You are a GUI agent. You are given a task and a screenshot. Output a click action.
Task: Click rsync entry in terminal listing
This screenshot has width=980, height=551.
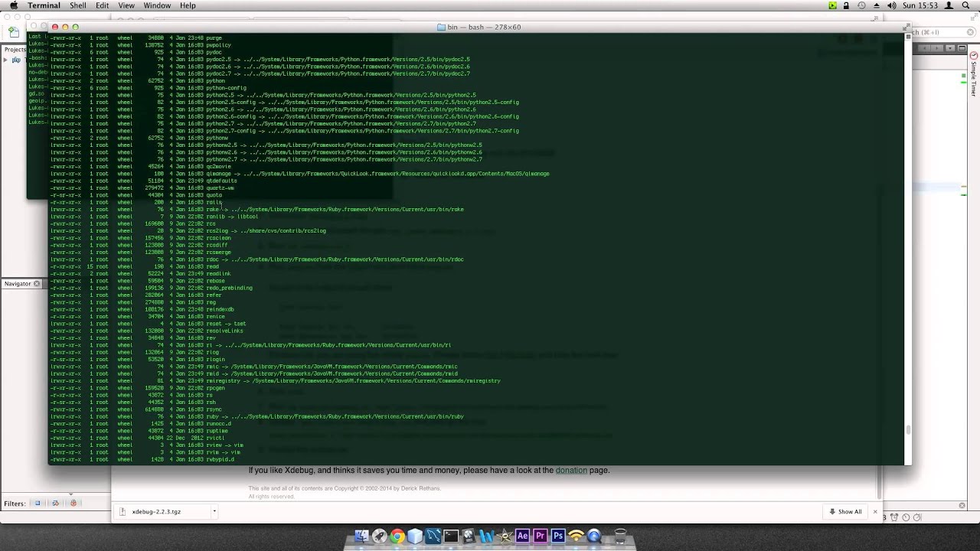click(x=136, y=409)
